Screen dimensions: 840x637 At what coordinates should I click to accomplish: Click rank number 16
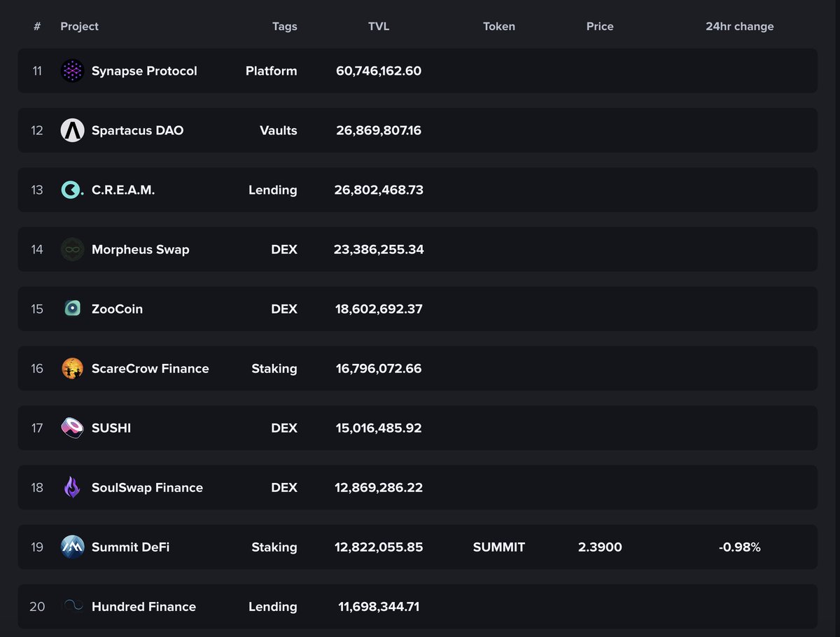(x=37, y=368)
